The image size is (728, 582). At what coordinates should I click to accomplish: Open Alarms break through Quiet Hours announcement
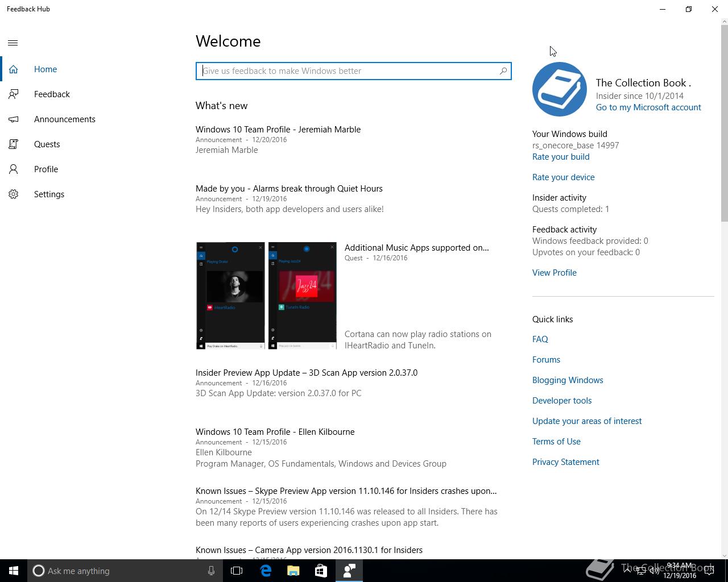pos(289,189)
